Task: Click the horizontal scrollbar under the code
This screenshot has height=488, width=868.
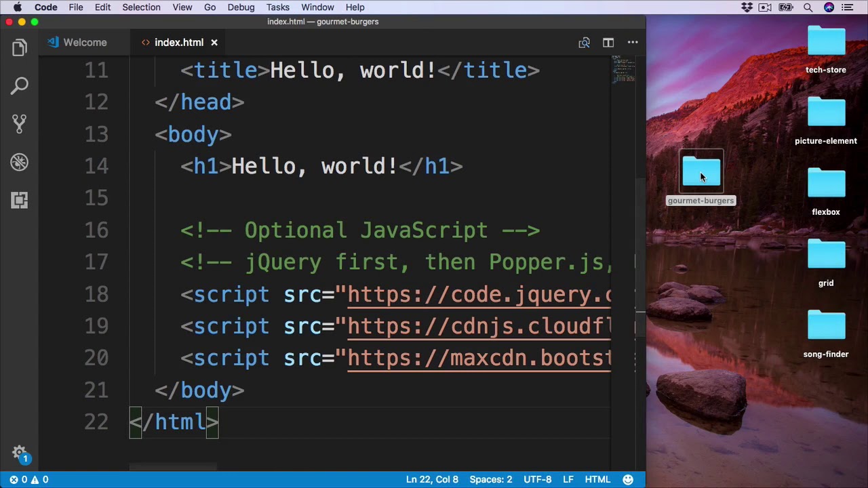Action: [x=173, y=466]
